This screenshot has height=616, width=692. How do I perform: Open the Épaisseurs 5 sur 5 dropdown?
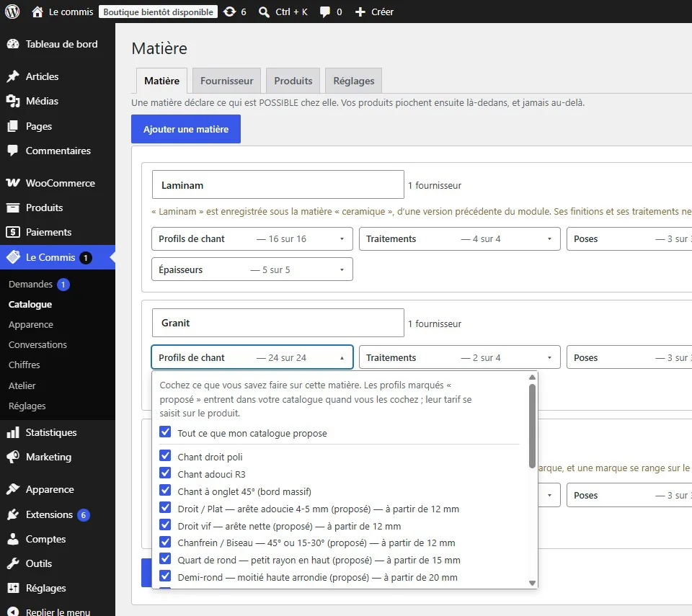coord(252,269)
